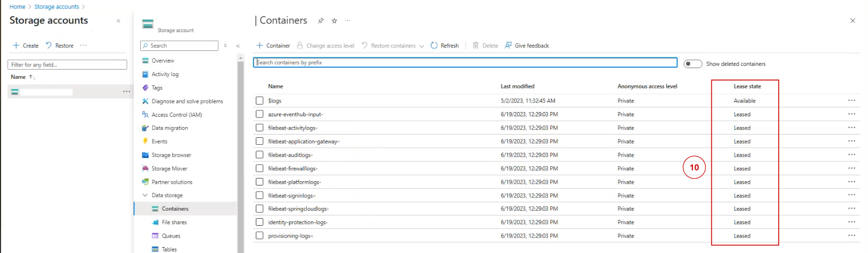The height and width of the screenshot is (253, 868).
Task: Click the Storage accounts breadcrumb link
Action: pyautogui.click(x=57, y=7)
